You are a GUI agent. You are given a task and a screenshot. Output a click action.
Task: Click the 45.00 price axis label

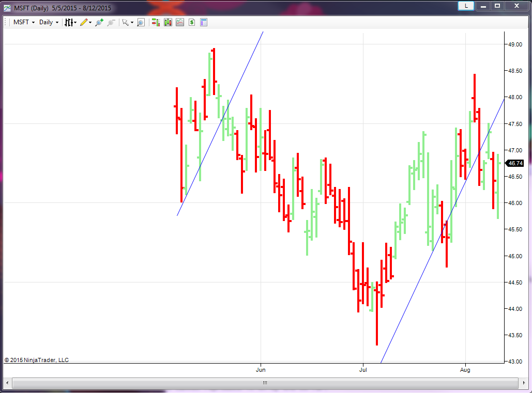515,256
